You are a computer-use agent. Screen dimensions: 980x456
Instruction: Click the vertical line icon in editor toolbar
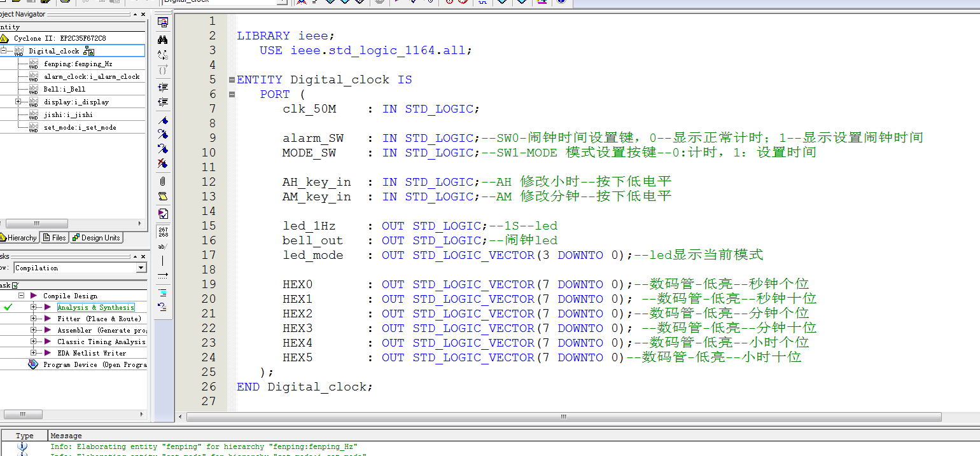163,260
